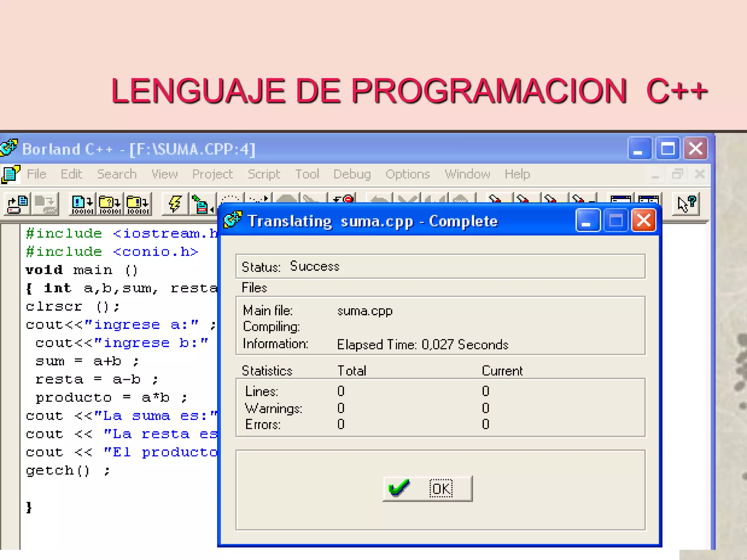This screenshot has height=560, width=747.
Task: Click the editor's left gutter margin
Action: [10, 386]
